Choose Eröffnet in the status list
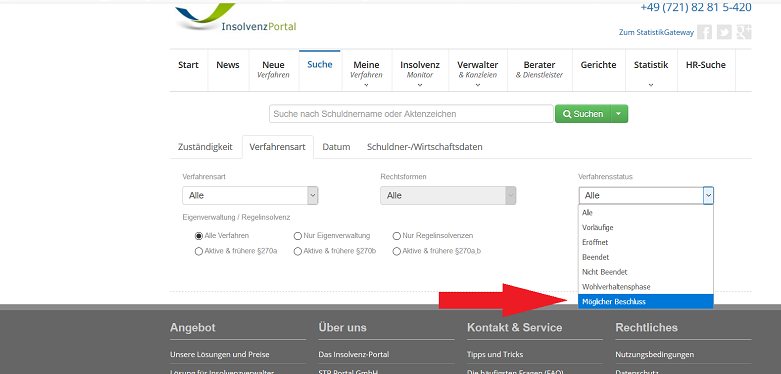 [646, 243]
